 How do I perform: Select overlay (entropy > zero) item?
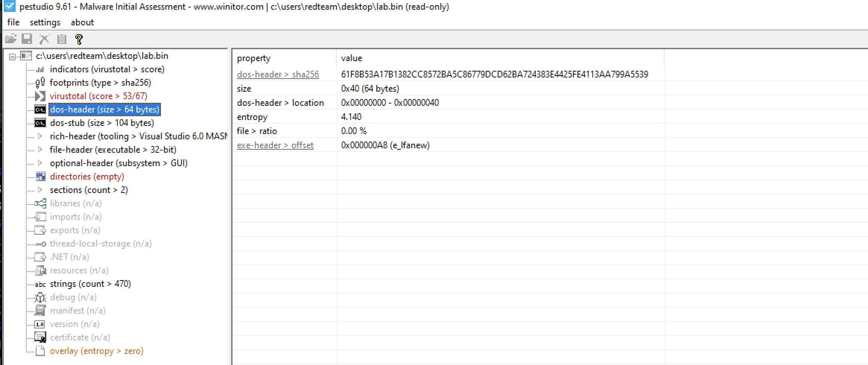96,351
